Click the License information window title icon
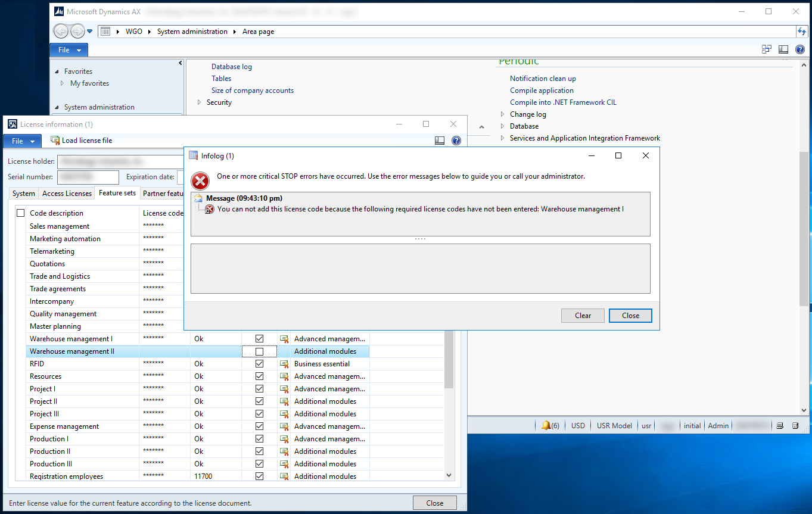This screenshot has width=812, height=514. [x=13, y=124]
